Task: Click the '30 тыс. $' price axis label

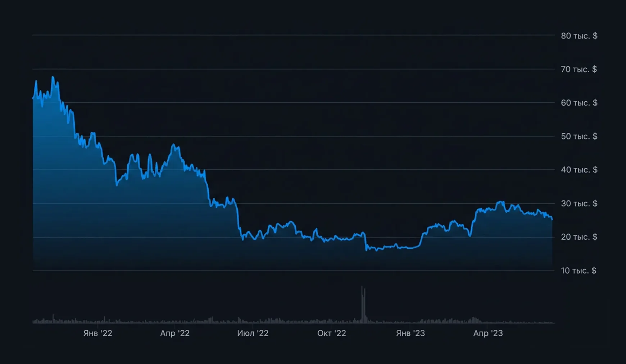Action: click(x=579, y=203)
